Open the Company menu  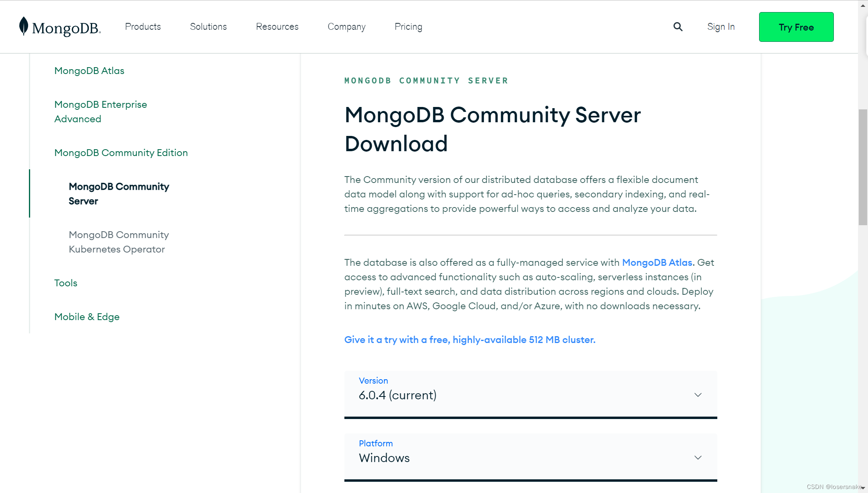click(346, 27)
